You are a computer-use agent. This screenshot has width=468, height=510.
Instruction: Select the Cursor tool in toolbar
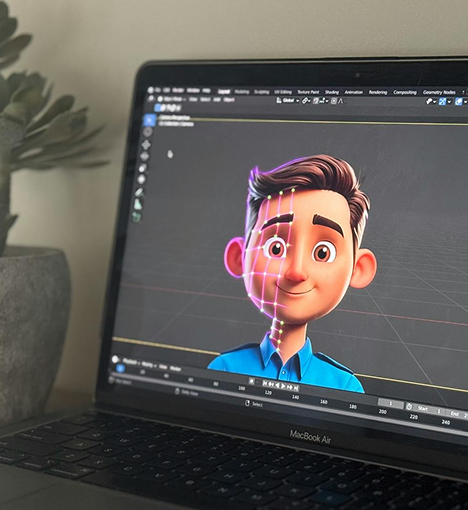(x=148, y=132)
